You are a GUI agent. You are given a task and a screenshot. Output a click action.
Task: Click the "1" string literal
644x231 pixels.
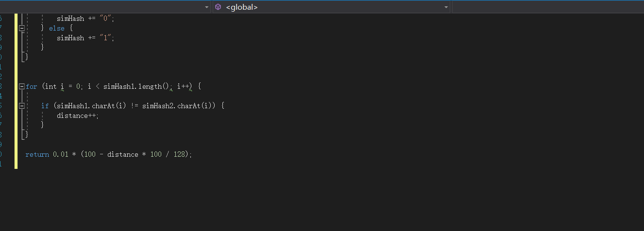105,38
